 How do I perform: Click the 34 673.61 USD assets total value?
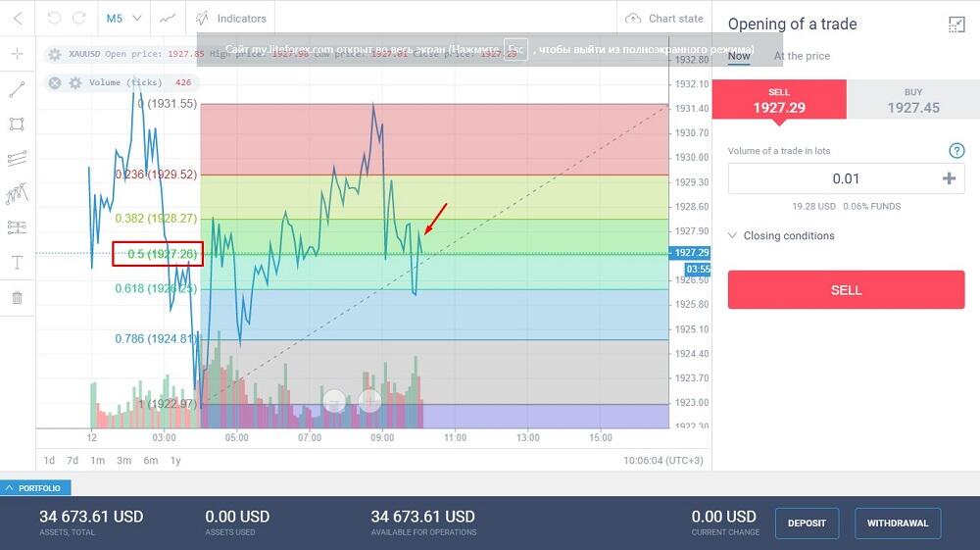point(91,517)
